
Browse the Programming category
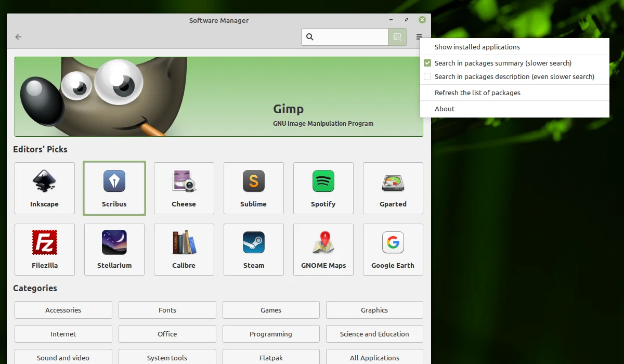[271, 334]
